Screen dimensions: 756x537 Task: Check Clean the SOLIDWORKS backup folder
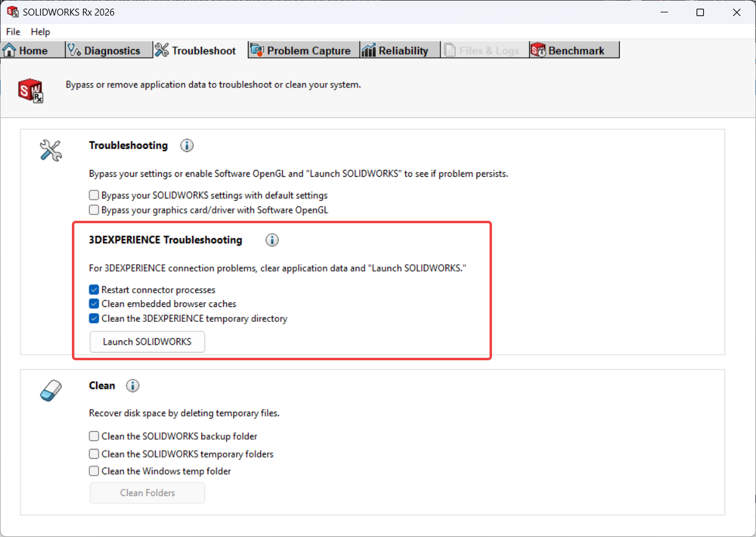[174, 437]
